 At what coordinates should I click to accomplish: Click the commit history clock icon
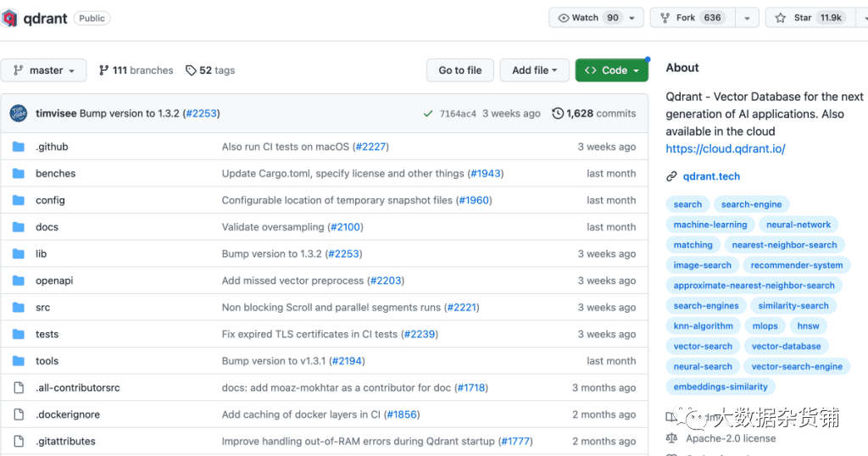558,114
